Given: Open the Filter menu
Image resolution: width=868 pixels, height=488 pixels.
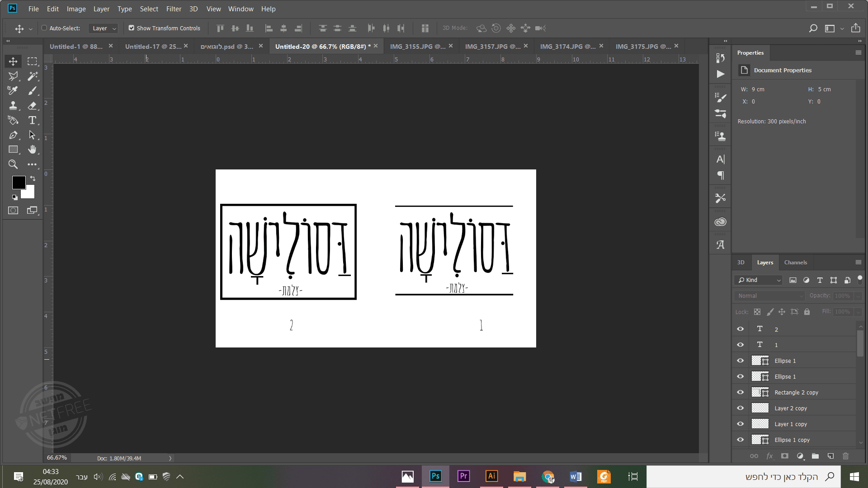Looking at the screenshot, I should click(x=174, y=9).
